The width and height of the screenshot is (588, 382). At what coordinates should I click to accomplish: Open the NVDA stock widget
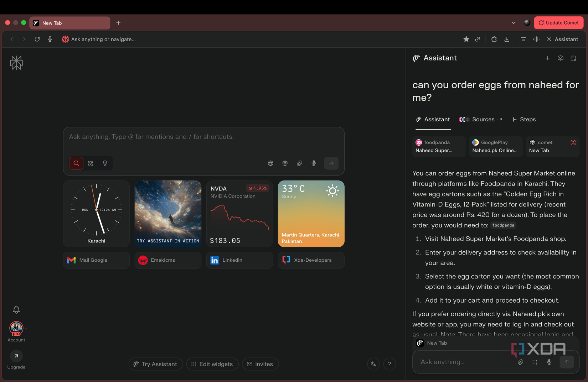pyautogui.click(x=239, y=214)
